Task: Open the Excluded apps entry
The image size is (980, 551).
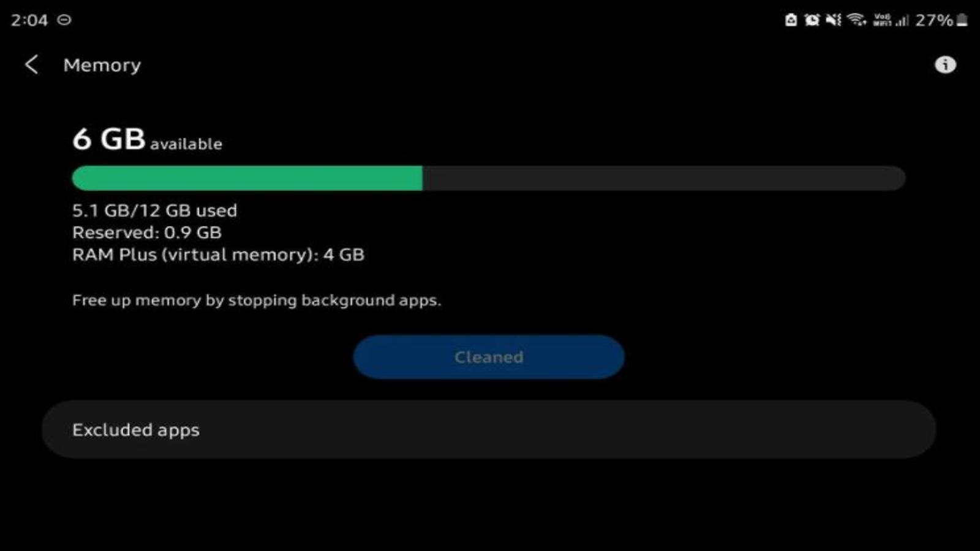Action: [489, 429]
